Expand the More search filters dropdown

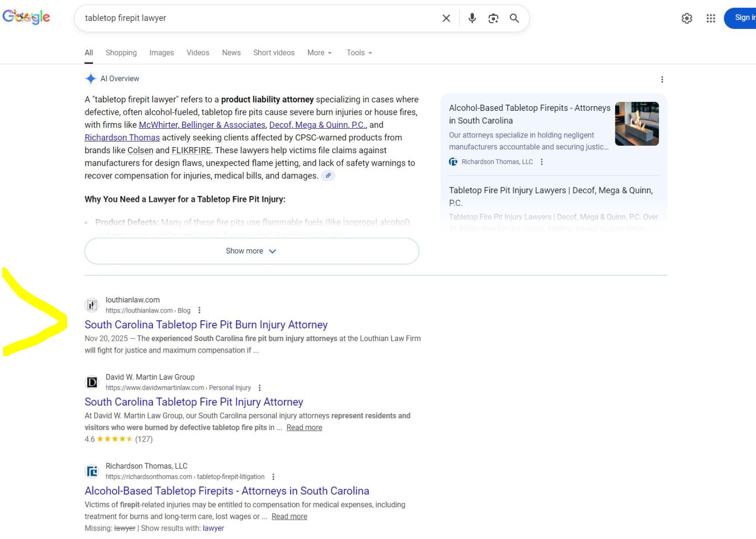tap(319, 53)
